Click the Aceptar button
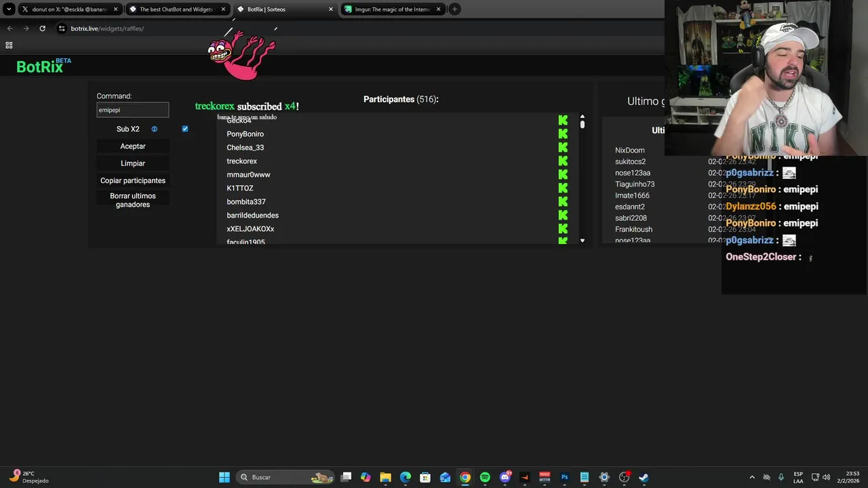 point(133,146)
